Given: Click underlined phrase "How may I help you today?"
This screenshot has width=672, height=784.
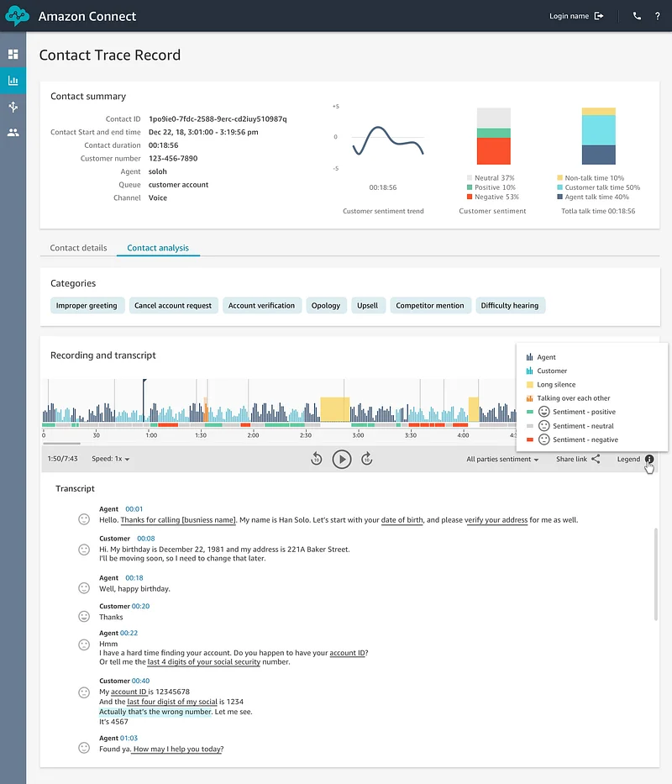Looking at the screenshot, I should tap(178, 749).
